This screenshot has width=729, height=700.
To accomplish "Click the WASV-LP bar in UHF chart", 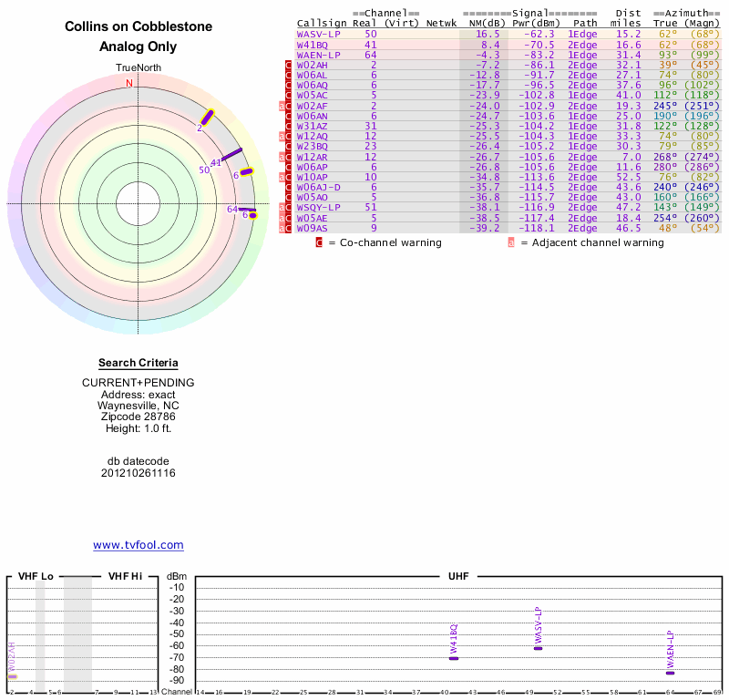I will tap(538, 648).
